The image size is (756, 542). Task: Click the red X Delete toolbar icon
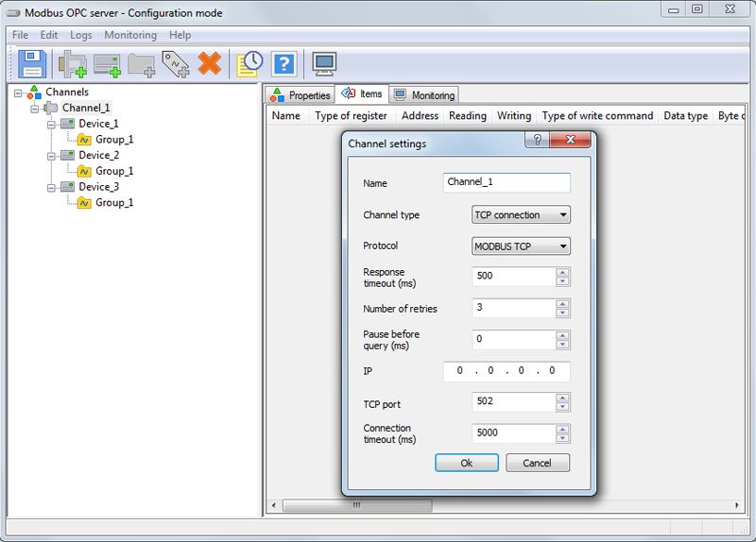click(210, 63)
